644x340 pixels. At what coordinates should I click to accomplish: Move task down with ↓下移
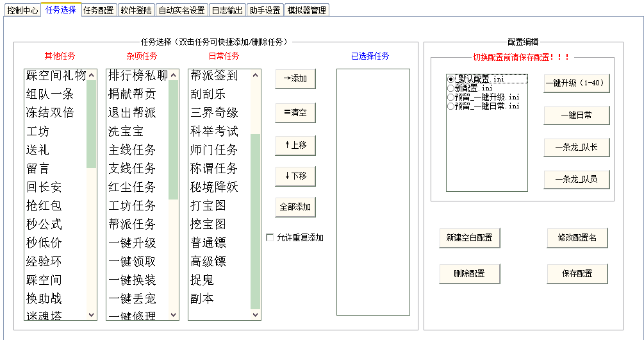click(295, 176)
